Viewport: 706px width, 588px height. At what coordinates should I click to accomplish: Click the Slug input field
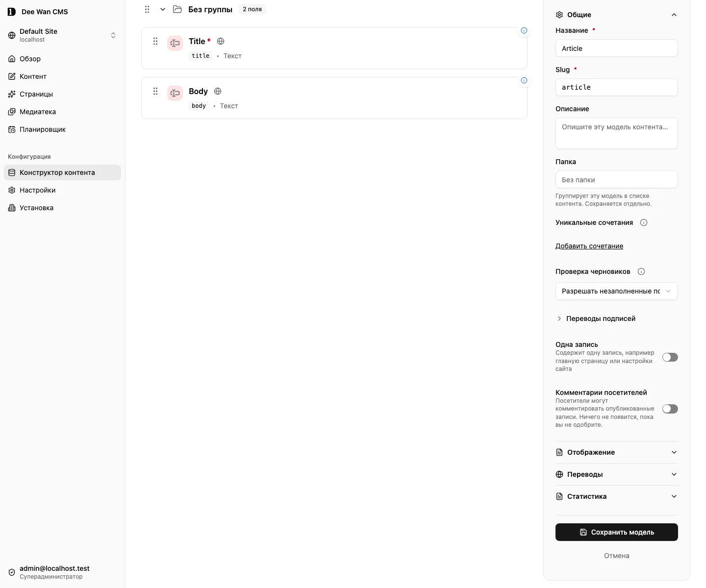pos(616,87)
